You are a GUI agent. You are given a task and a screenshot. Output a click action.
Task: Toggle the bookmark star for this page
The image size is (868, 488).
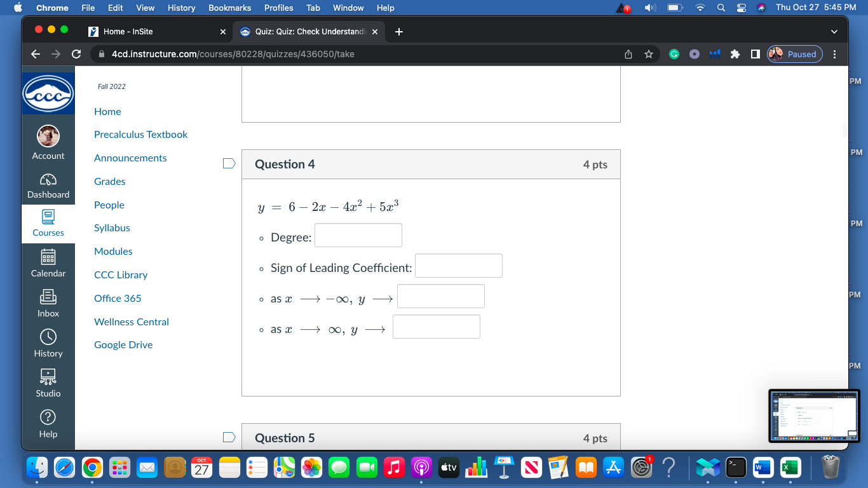649,54
